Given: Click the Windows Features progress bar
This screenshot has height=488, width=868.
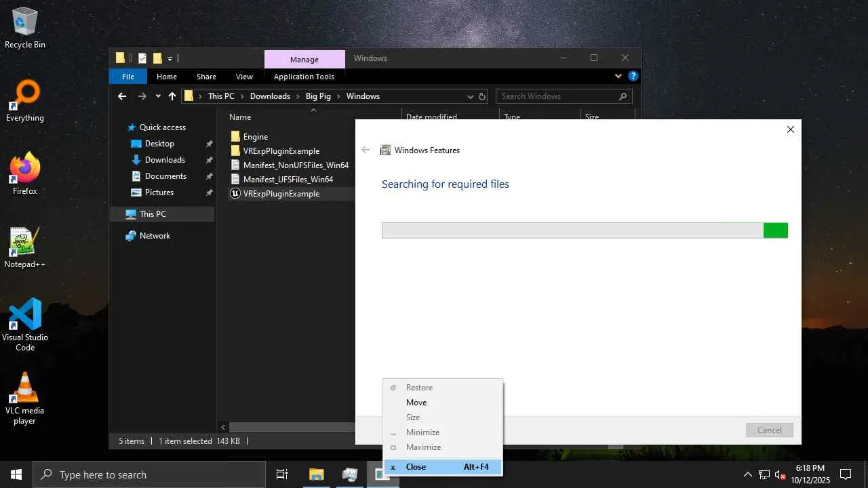Looking at the screenshot, I should 585,230.
